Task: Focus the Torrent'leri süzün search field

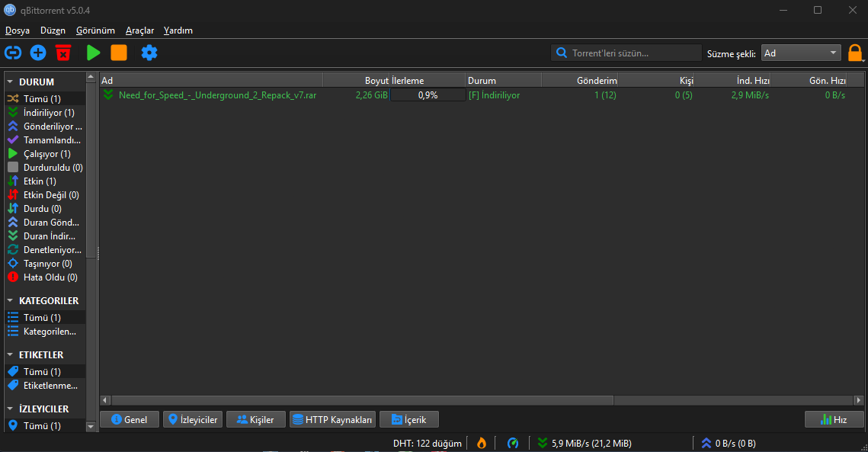Action: click(x=626, y=53)
